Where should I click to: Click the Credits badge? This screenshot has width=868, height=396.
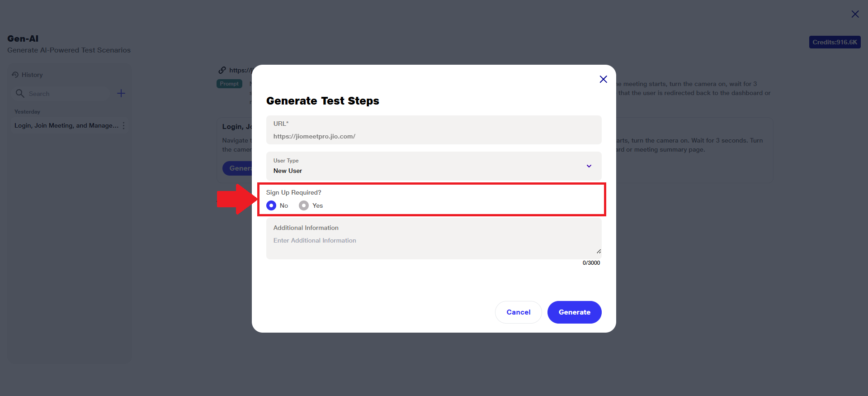[x=835, y=42]
